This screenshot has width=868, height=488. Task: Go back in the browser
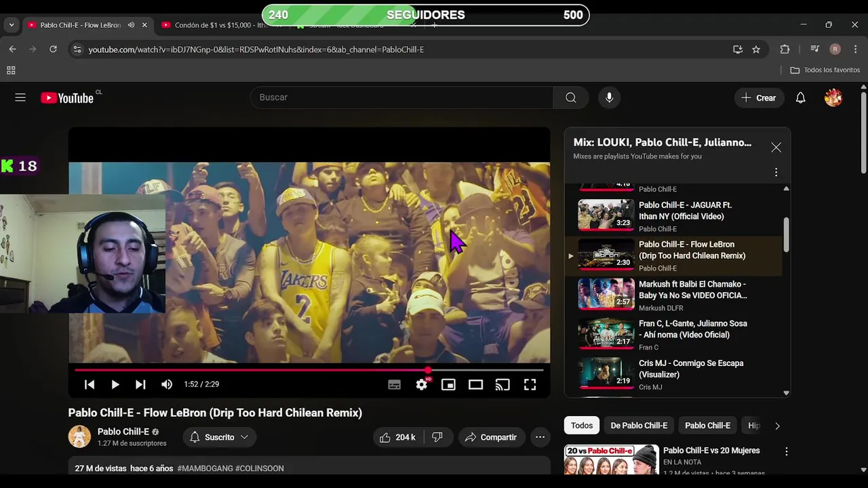click(12, 49)
